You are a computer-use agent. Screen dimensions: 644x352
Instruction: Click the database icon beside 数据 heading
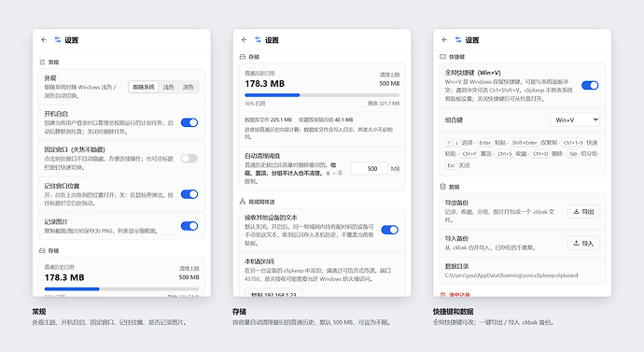tap(442, 187)
